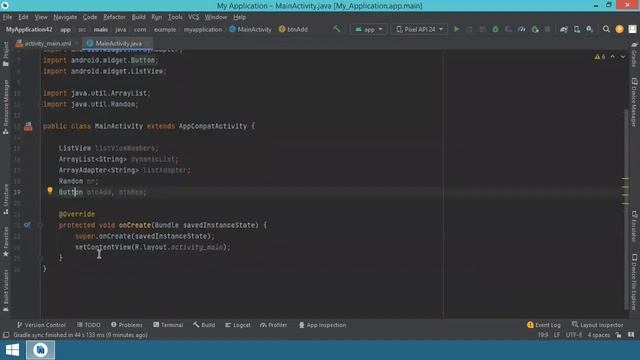Click the fold end marker at onCreate closing brace

(x=40, y=258)
